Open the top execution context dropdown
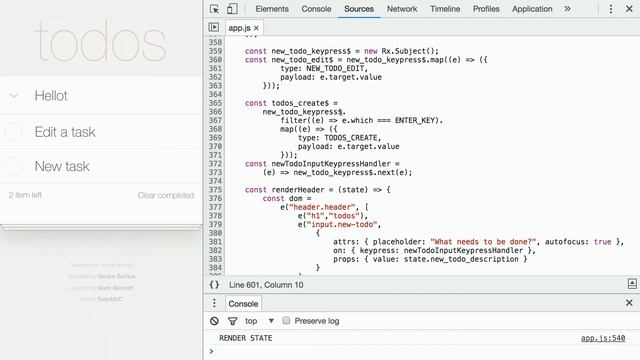The width and height of the screenshot is (640, 360). pos(259,321)
